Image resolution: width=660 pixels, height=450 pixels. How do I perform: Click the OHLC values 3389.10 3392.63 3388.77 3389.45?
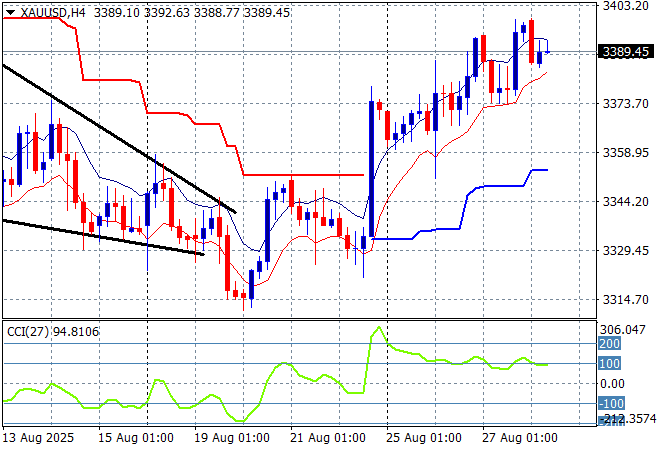click(192, 13)
